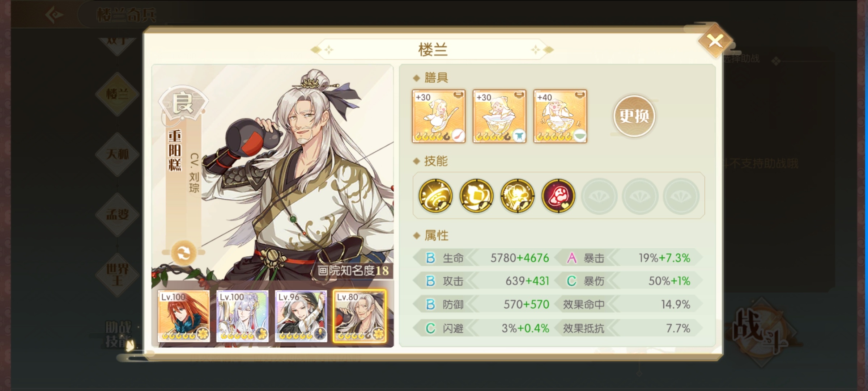Select the first locked skill slot
This screenshot has height=391, width=868.
coord(599,196)
